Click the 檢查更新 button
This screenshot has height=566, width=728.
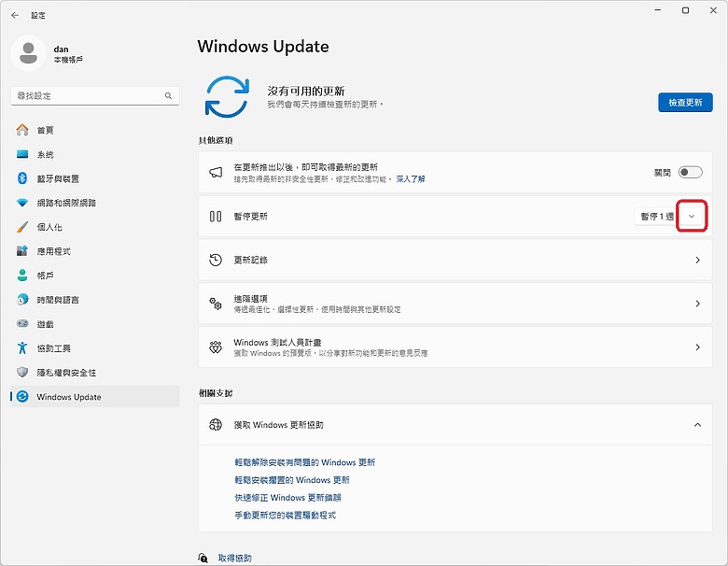(685, 102)
